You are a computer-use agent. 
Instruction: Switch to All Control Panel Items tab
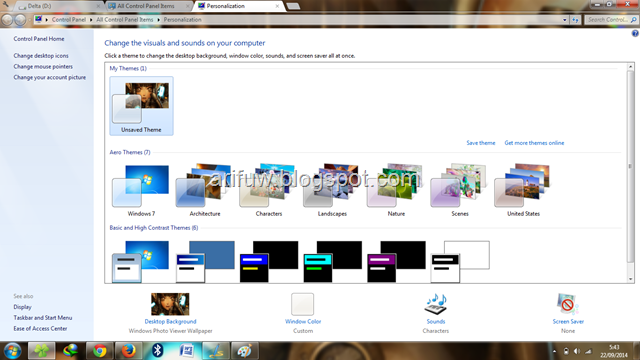[x=148, y=6]
